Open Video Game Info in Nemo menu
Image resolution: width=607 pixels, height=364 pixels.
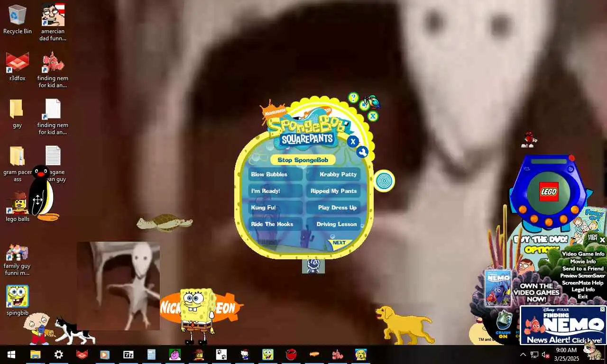click(583, 254)
